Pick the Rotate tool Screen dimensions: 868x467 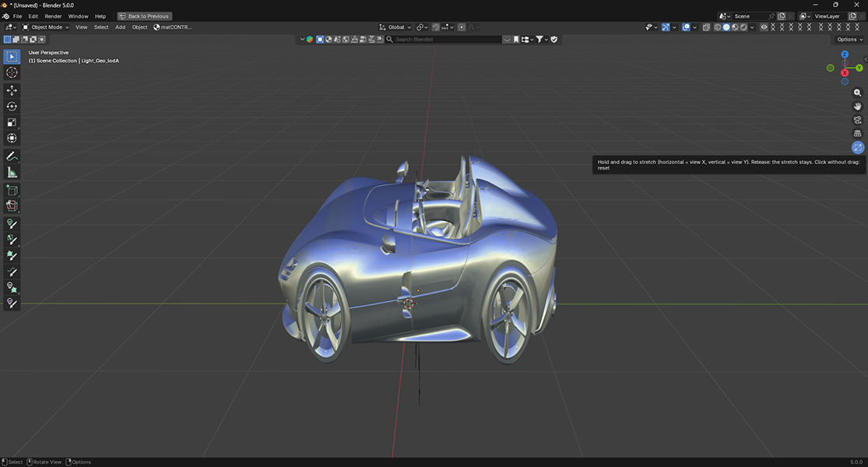(12, 106)
